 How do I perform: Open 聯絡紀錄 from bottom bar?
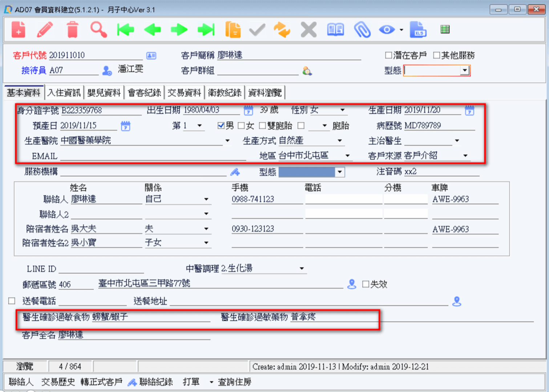(150, 382)
